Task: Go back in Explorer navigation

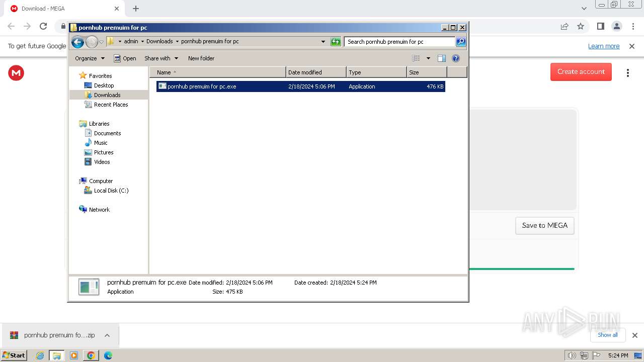Action: (x=77, y=42)
